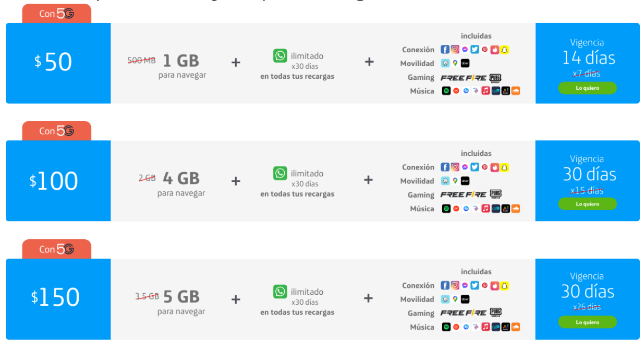Click the Pinterest icon in the $150 plan
The height and width of the screenshot is (346, 644).
[x=484, y=285]
